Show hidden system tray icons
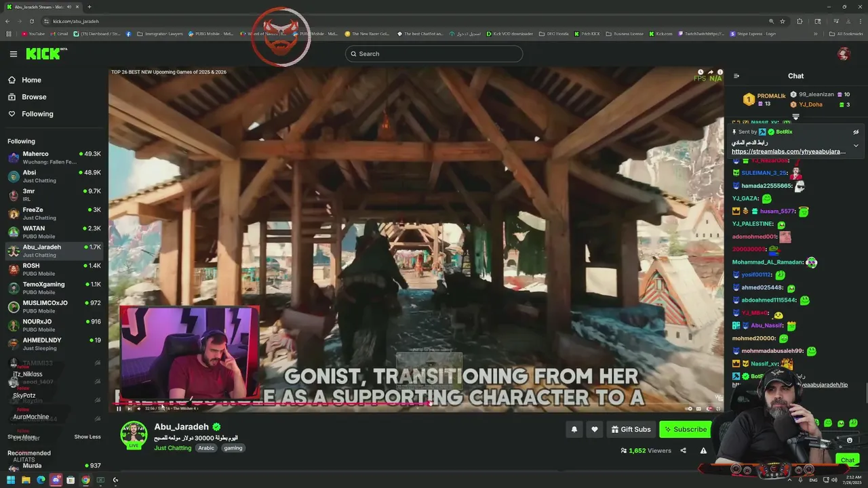This screenshot has height=488, width=868. [x=789, y=480]
